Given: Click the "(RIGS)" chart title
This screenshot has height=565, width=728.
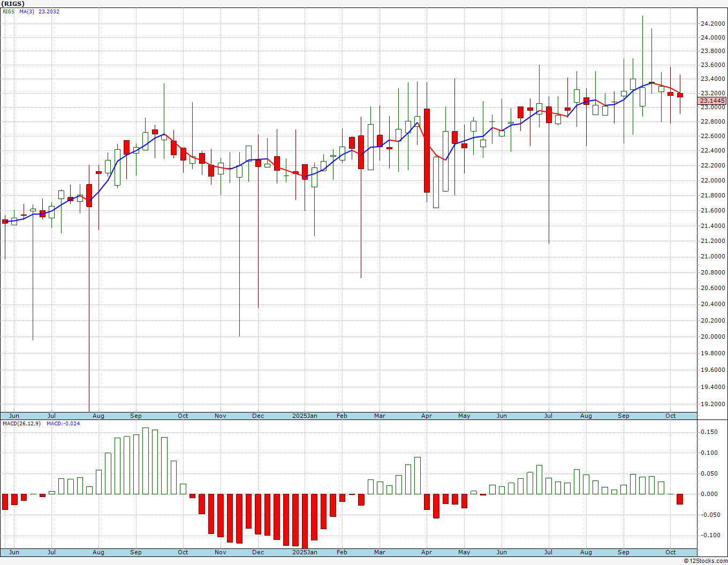Looking at the screenshot, I should pyautogui.click(x=13, y=4).
